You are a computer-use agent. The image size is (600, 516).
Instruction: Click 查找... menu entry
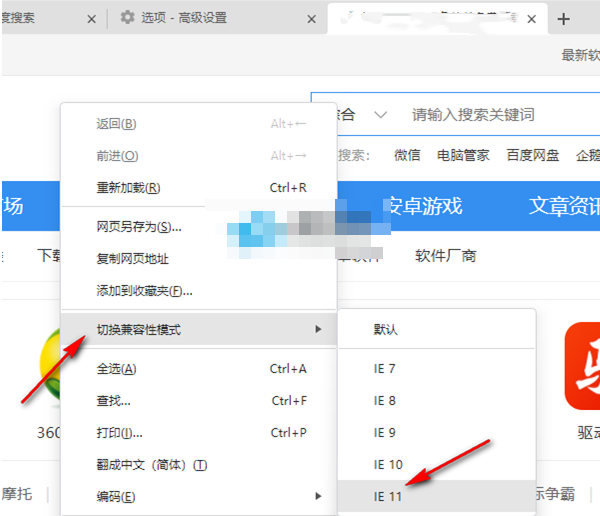point(199,401)
